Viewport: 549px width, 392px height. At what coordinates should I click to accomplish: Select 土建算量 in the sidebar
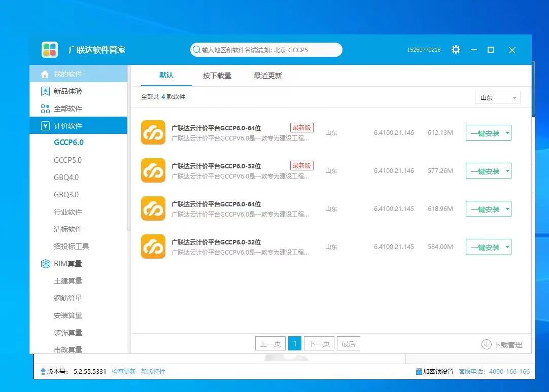point(68,281)
